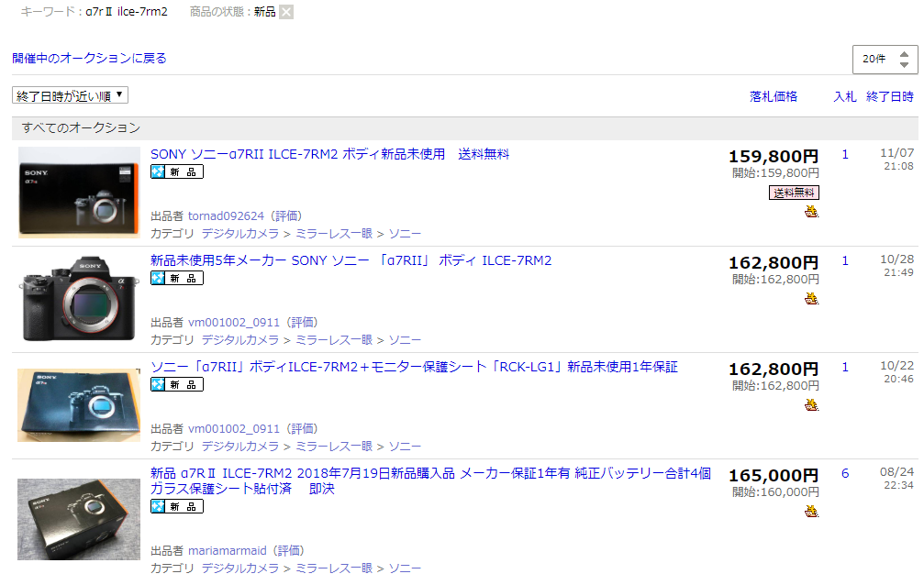Viewport: 924px width, 585px height.
Task: Click gavel icon on 10/28 21:49 listing
Action: coord(811,299)
